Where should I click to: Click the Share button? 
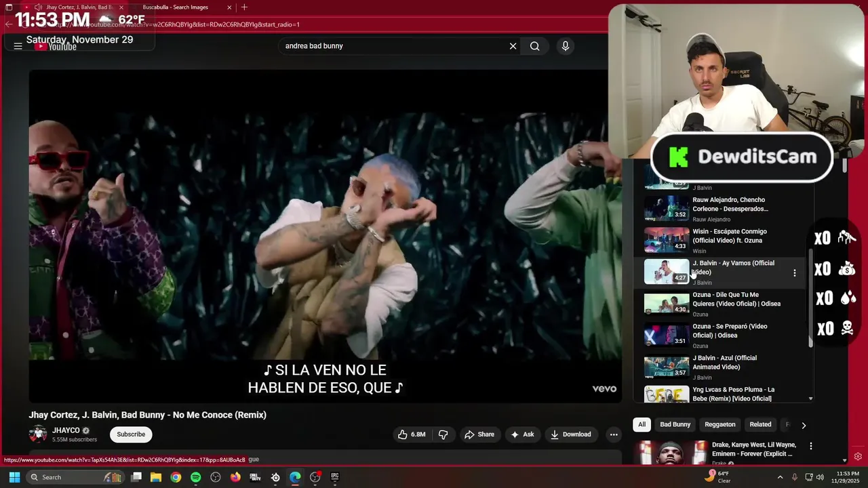pos(479,434)
